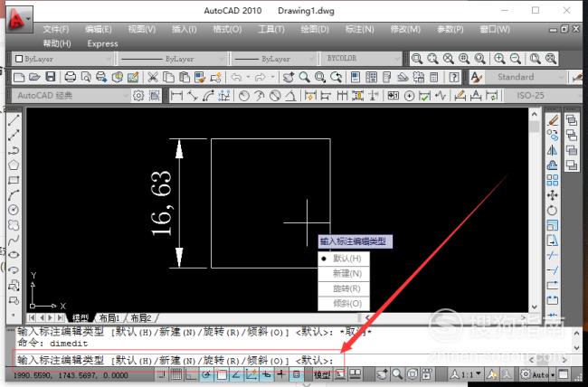
Task: Click the Erase tool in the modify toolbar
Action: [x=553, y=120]
